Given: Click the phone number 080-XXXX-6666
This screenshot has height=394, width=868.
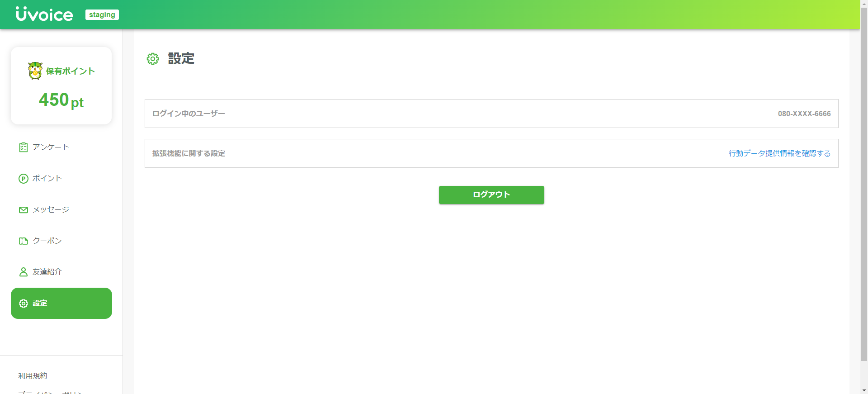Looking at the screenshot, I should pos(804,114).
